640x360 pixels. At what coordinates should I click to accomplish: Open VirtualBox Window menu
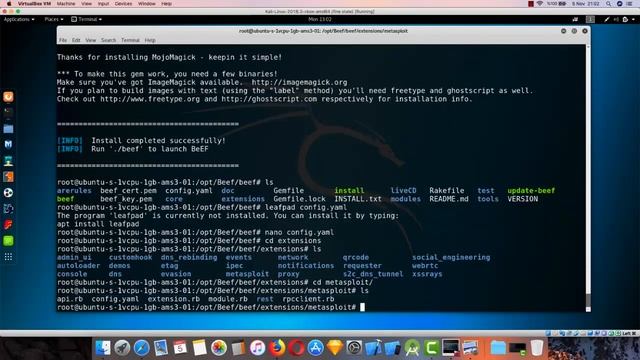[x=147, y=4]
